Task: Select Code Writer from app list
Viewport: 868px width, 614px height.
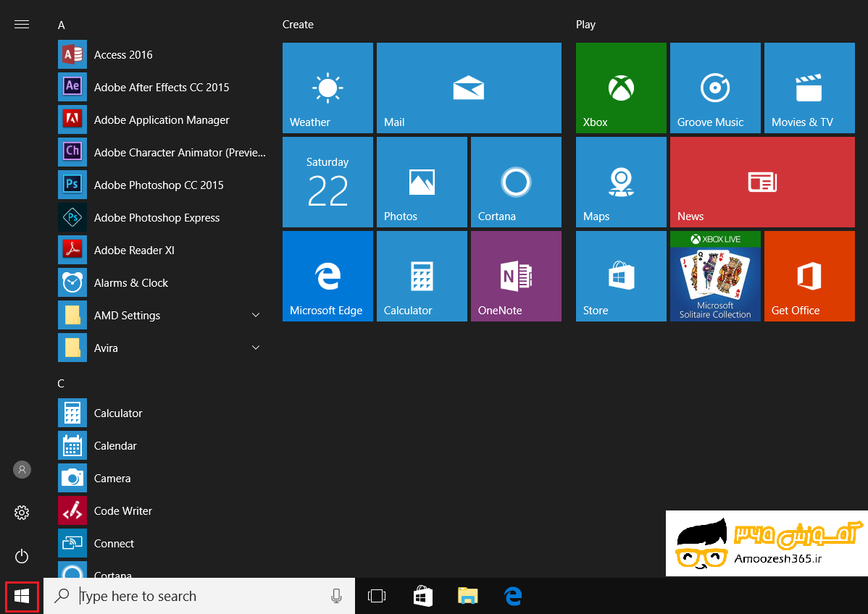Action: pos(123,511)
